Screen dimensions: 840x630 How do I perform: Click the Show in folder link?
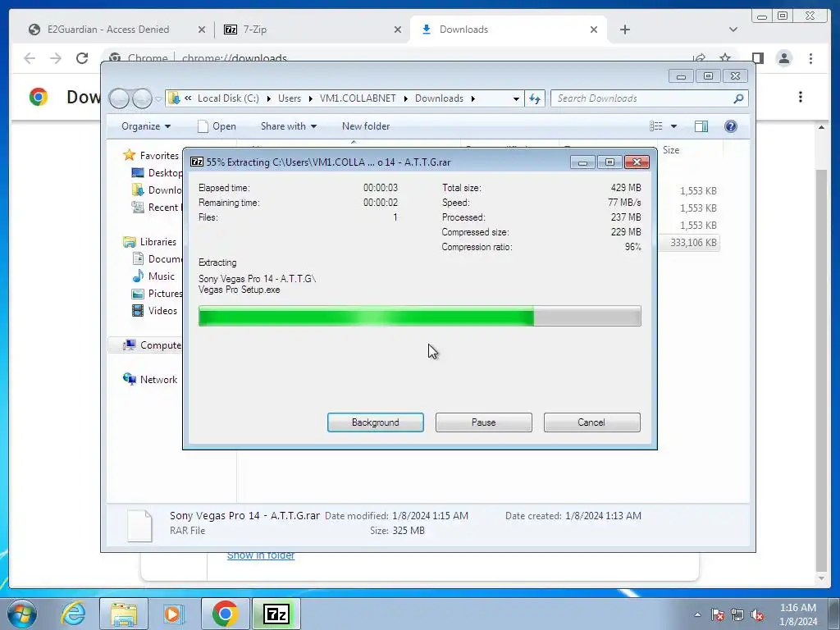tap(261, 555)
